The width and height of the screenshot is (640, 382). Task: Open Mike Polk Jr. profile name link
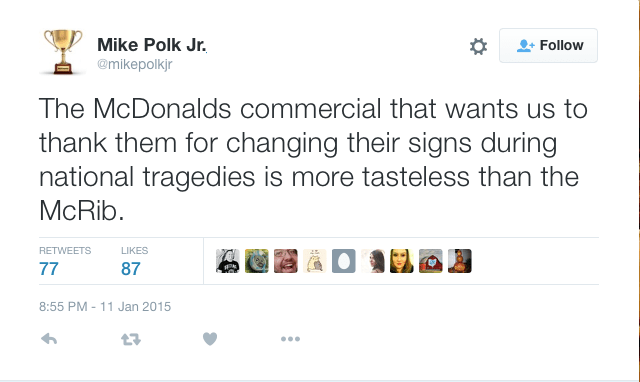click(151, 44)
